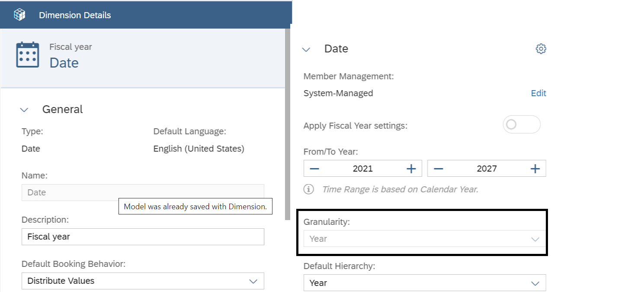Click the large Date dimension title

coord(64,63)
